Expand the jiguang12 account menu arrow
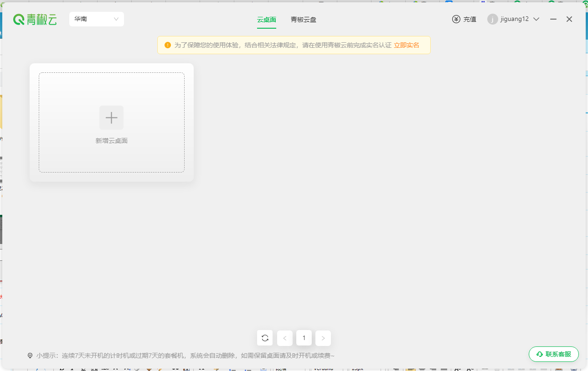 click(536, 19)
